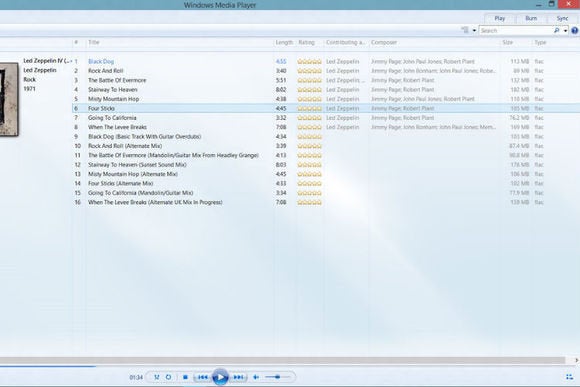Click the 8:02 length of Stairway To Heaven
Image resolution: width=580 pixels, height=387 pixels.
[x=281, y=90]
